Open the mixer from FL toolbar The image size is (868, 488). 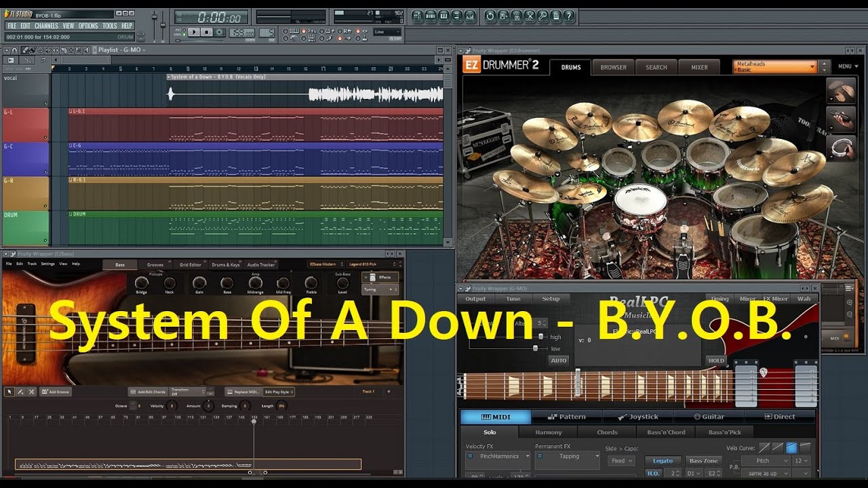(x=470, y=16)
